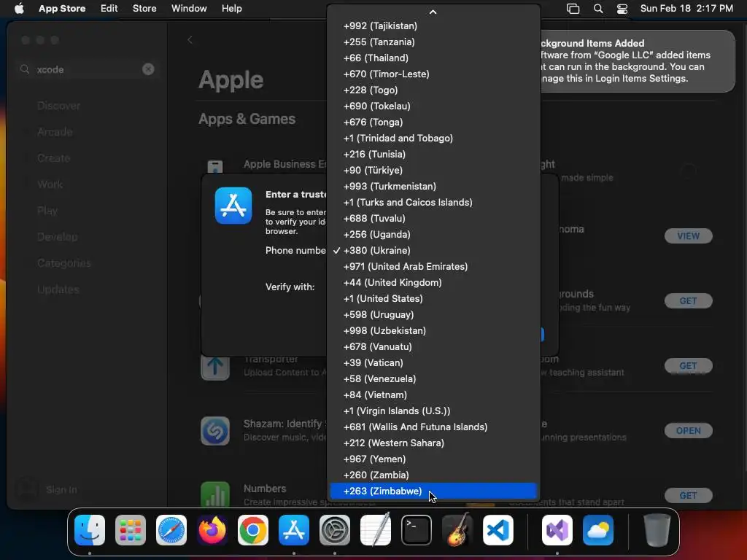This screenshot has width=747, height=560.
Task: Click Sign In in the sidebar
Action: 61,489
